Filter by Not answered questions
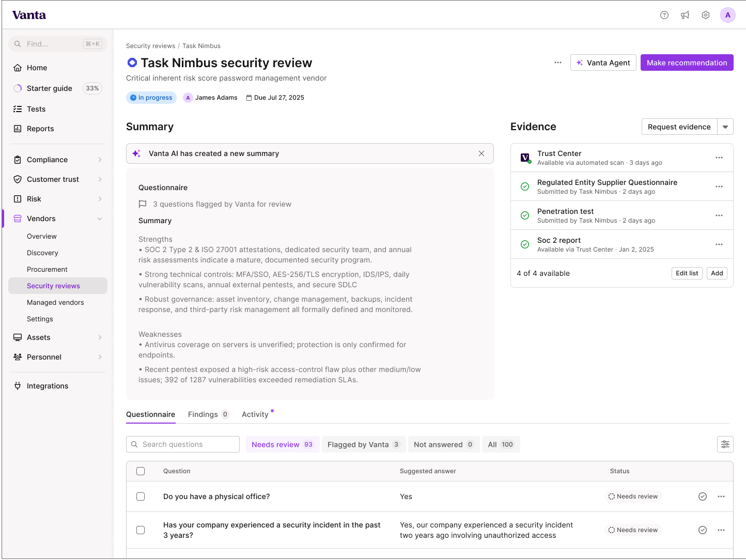The width and height of the screenshot is (746, 560). click(444, 444)
